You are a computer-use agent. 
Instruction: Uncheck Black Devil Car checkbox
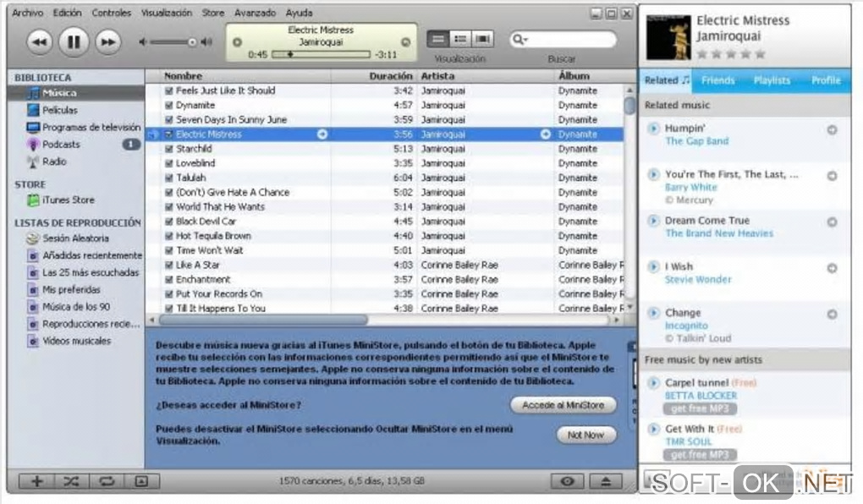169,222
